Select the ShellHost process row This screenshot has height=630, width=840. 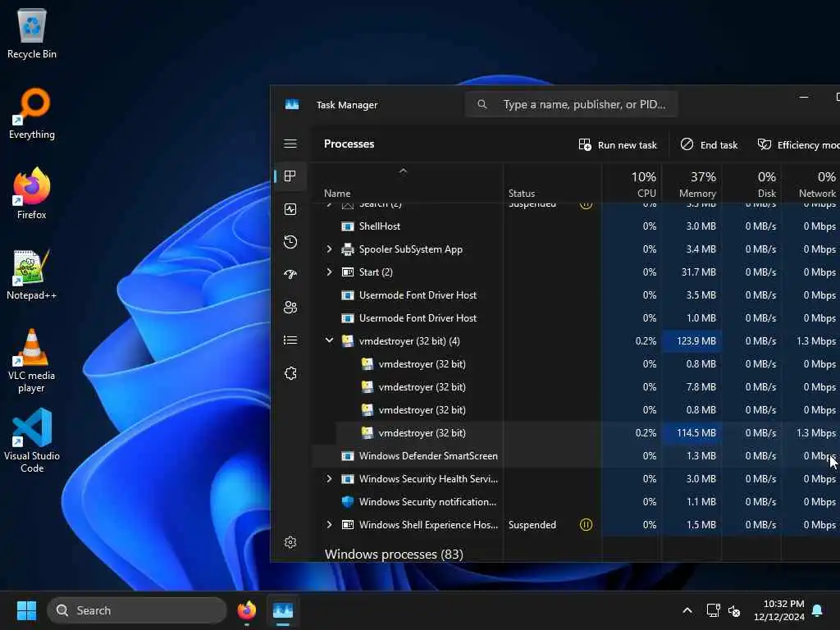[x=576, y=226]
